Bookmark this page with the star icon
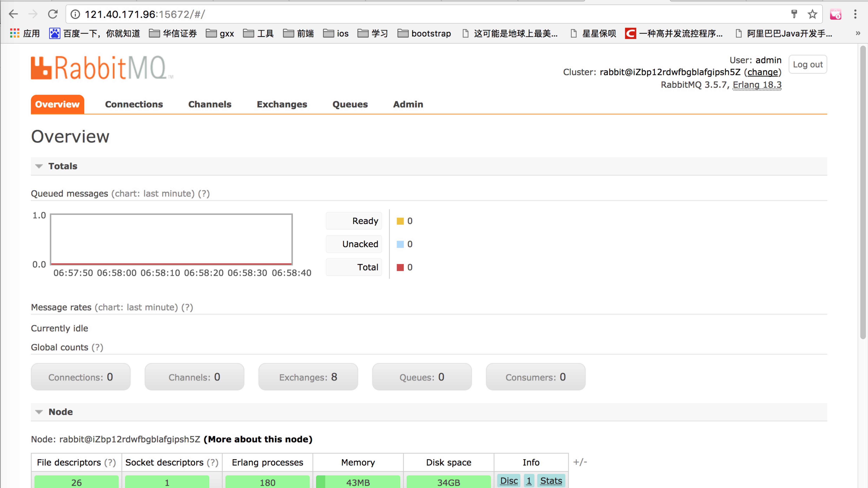The image size is (868, 488). pos(812,14)
